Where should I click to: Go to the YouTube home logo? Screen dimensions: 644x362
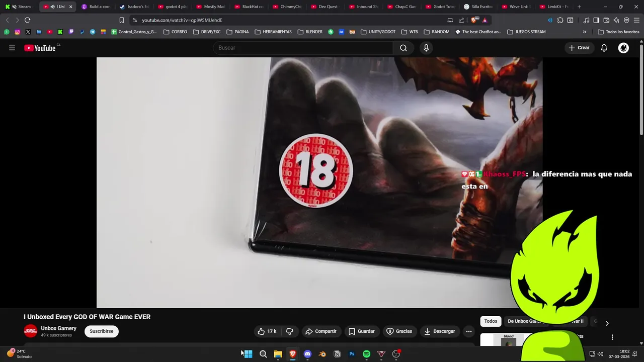click(x=40, y=48)
